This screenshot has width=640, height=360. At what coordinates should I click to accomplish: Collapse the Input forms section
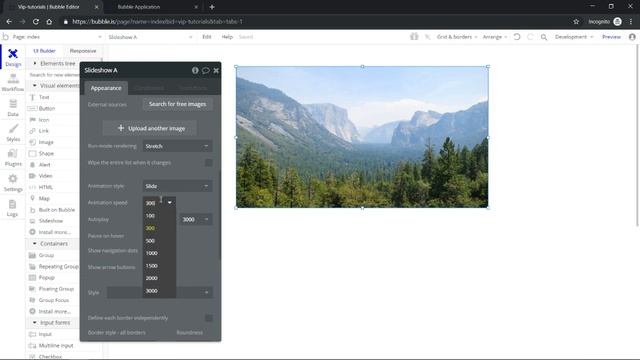pos(35,323)
